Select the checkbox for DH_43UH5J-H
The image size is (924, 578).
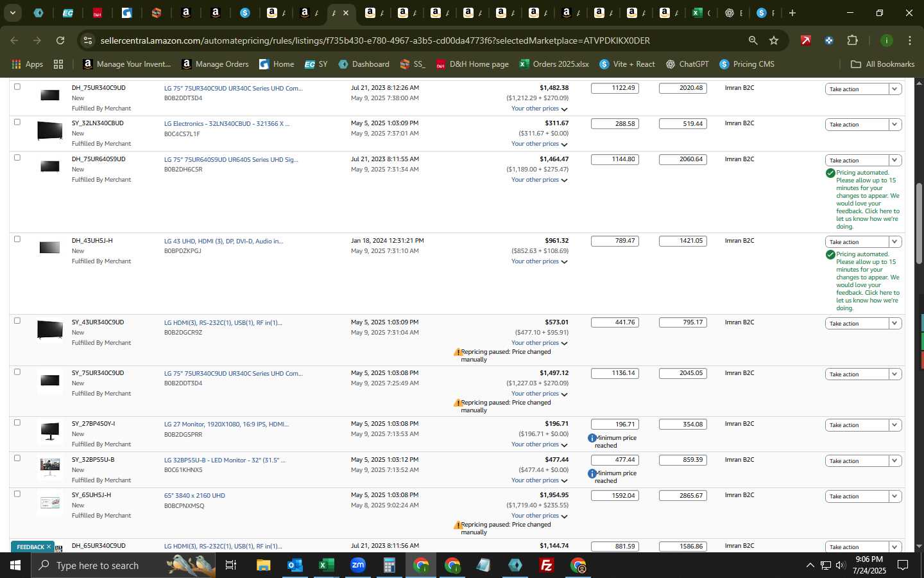pos(17,240)
